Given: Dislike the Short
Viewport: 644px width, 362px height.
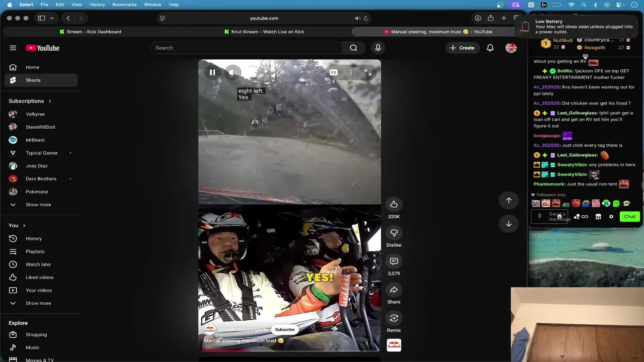Looking at the screenshot, I should click(x=394, y=233).
